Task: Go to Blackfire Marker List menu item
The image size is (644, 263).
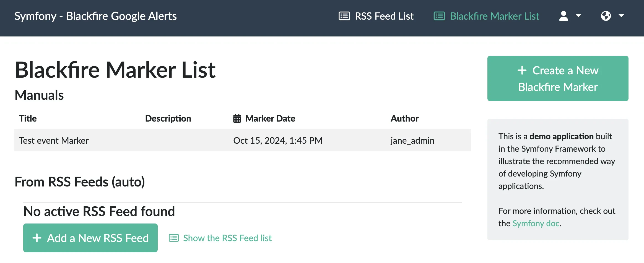Action: [494, 16]
